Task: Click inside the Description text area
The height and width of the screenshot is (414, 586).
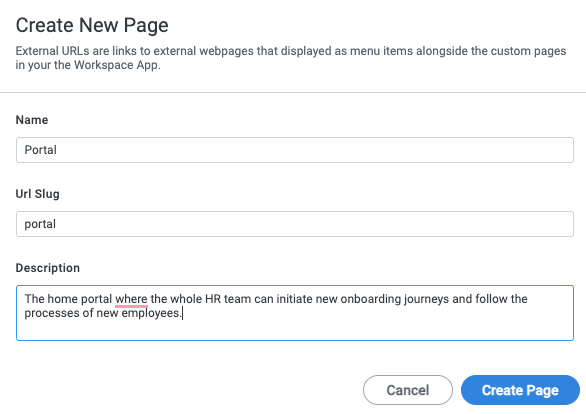Action: (295, 313)
